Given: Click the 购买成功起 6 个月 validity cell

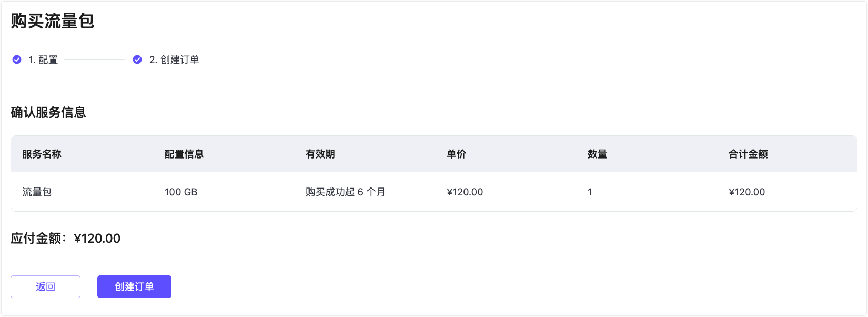Looking at the screenshot, I should (x=346, y=192).
